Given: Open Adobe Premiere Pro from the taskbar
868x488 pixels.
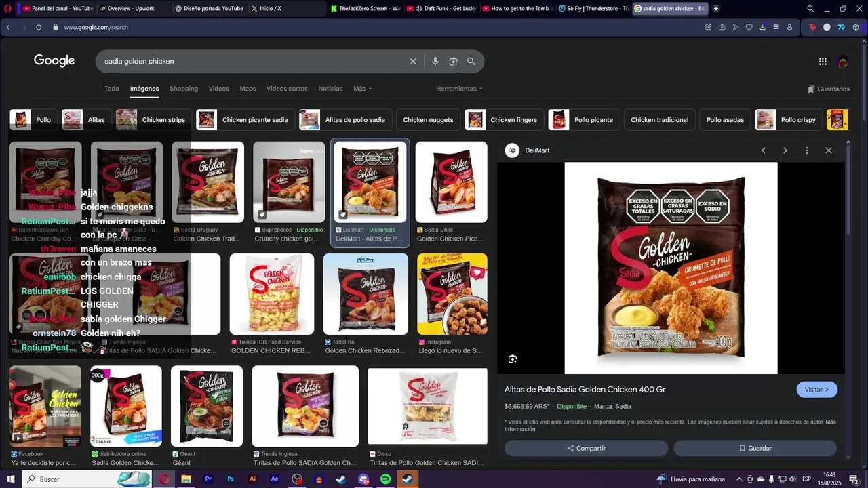Looking at the screenshot, I should click(208, 479).
